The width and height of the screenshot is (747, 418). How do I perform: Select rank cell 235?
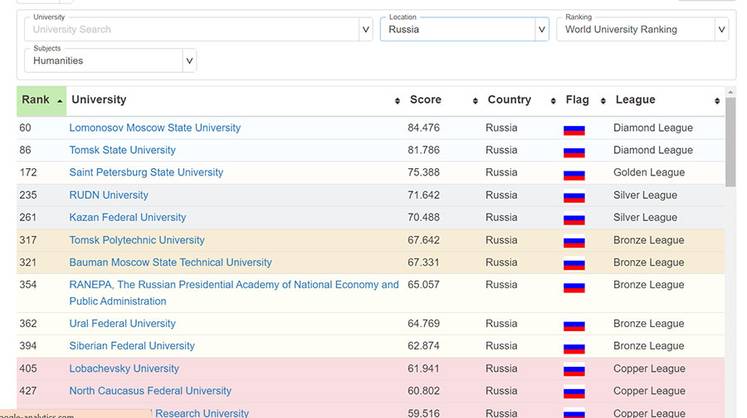(x=28, y=195)
